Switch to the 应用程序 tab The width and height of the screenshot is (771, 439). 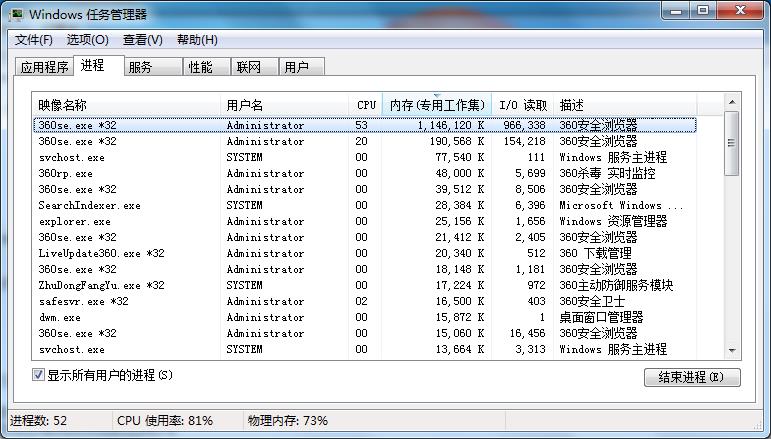click(x=45, y=67)
